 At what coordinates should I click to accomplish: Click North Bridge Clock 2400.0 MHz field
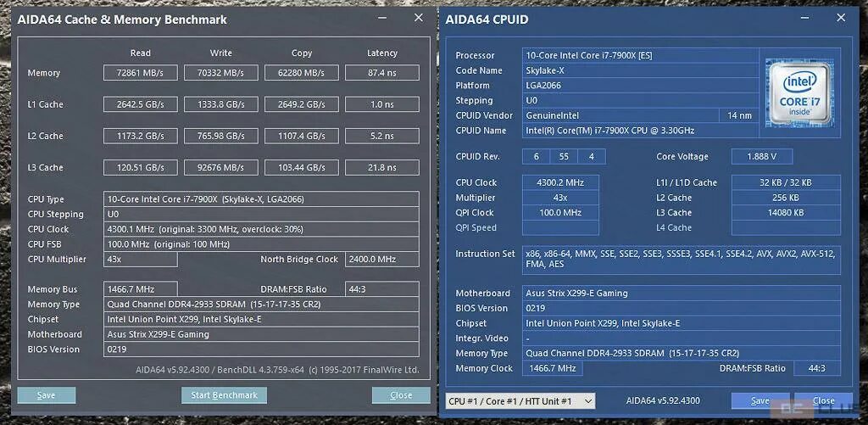coord(382,259)
